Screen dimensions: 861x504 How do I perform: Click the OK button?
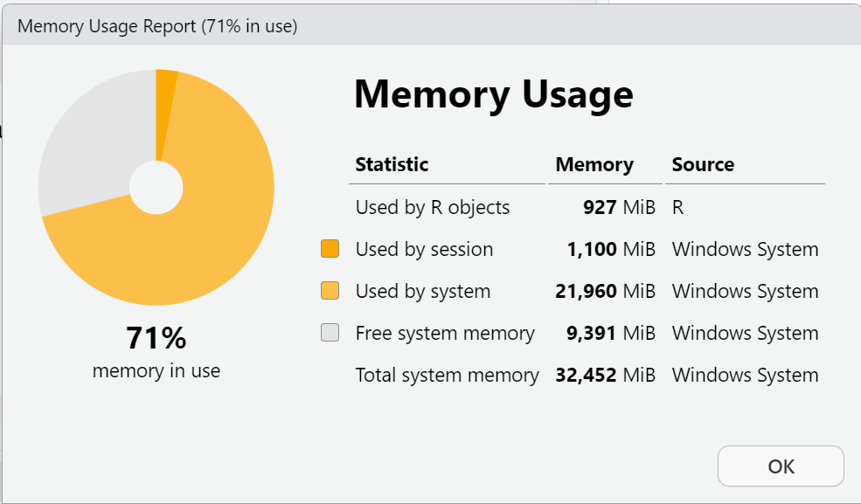781,466
